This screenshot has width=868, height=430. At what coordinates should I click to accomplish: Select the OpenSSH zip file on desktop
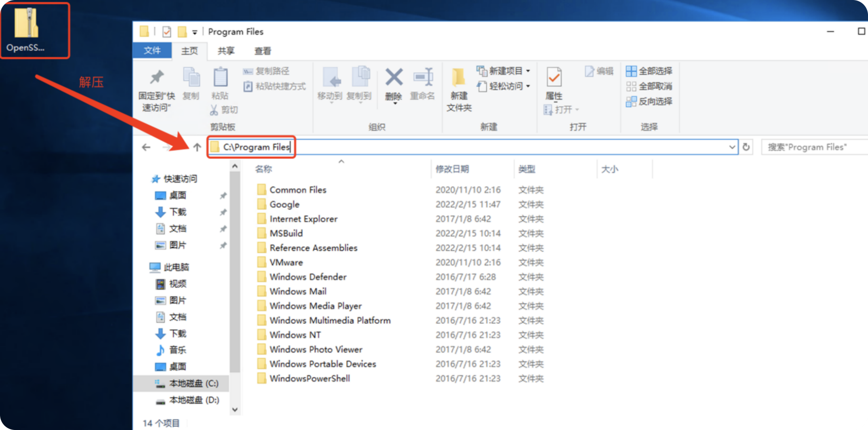tap(26, 30)
